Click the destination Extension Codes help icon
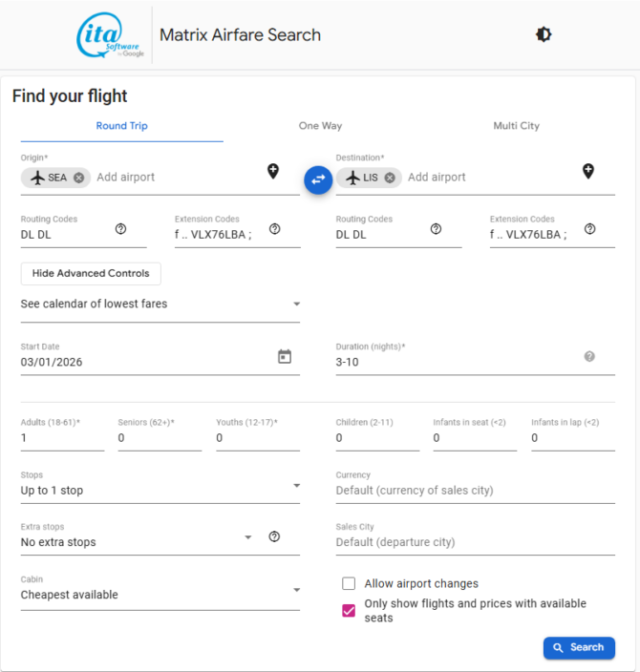The height and width of the screenshot is (672, 640). [x=589, y=229]
